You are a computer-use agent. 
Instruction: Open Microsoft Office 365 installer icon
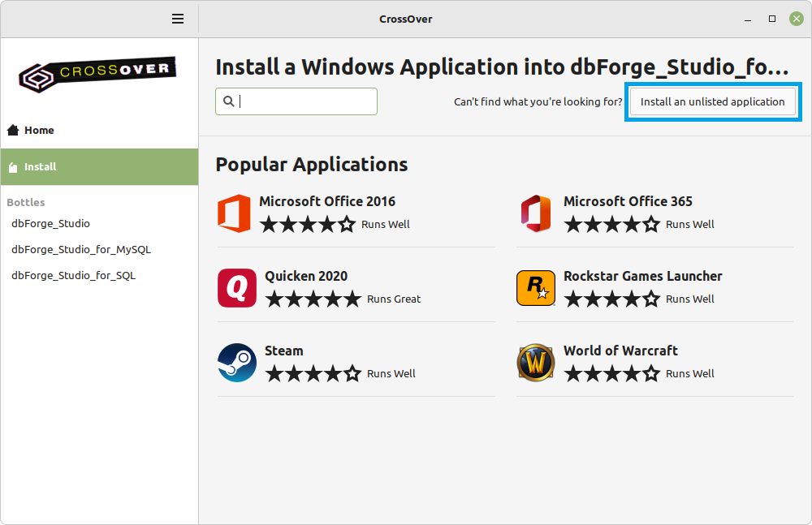point(535,213)
